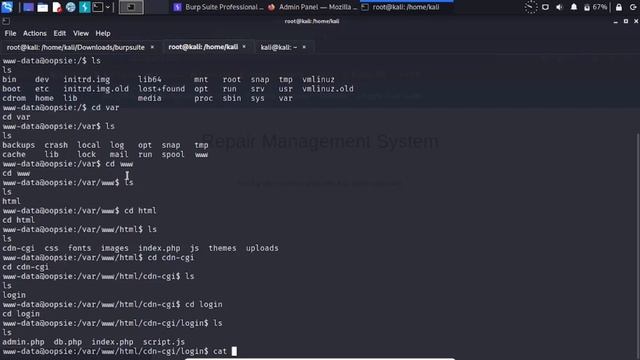This screenshot has height=360, width=640.
Task: Open the Actions menu
Action: 35,33
